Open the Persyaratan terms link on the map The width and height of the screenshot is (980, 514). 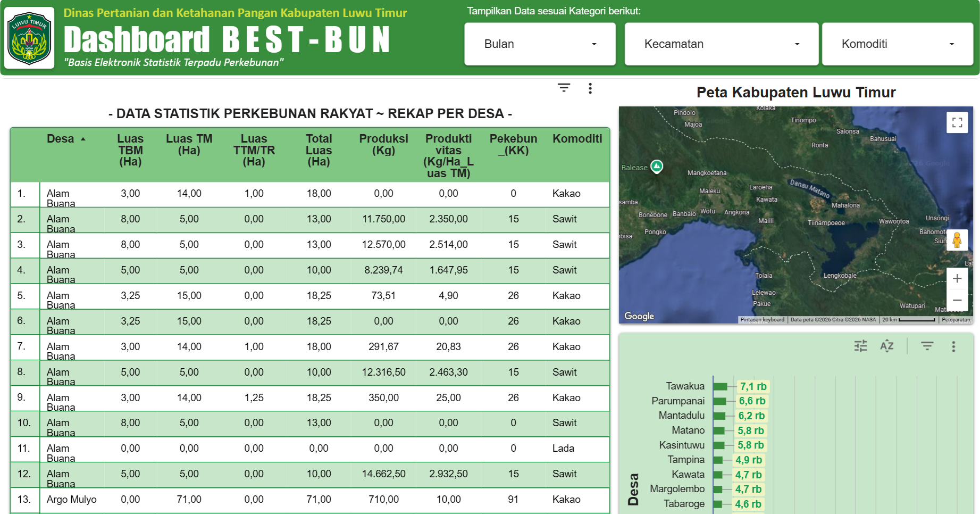(956, 320)
